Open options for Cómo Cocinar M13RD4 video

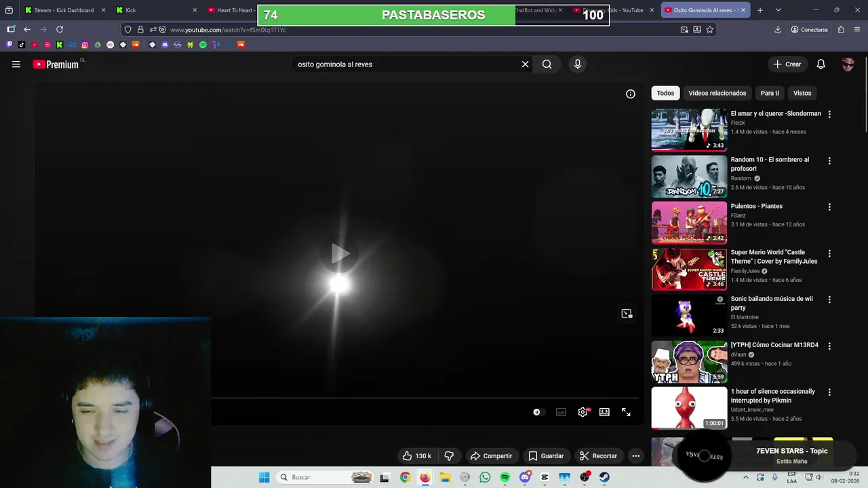(x=829, y=346)
